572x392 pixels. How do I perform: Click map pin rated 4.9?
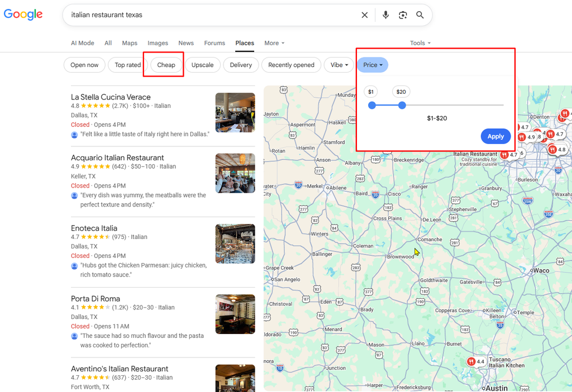[526, 137]
